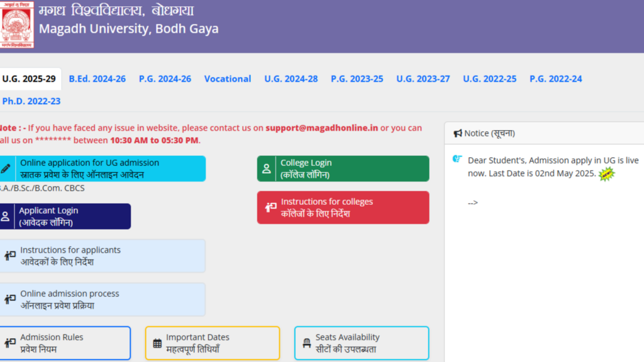Click the user icon on College Login button

[x=267, y=168]
